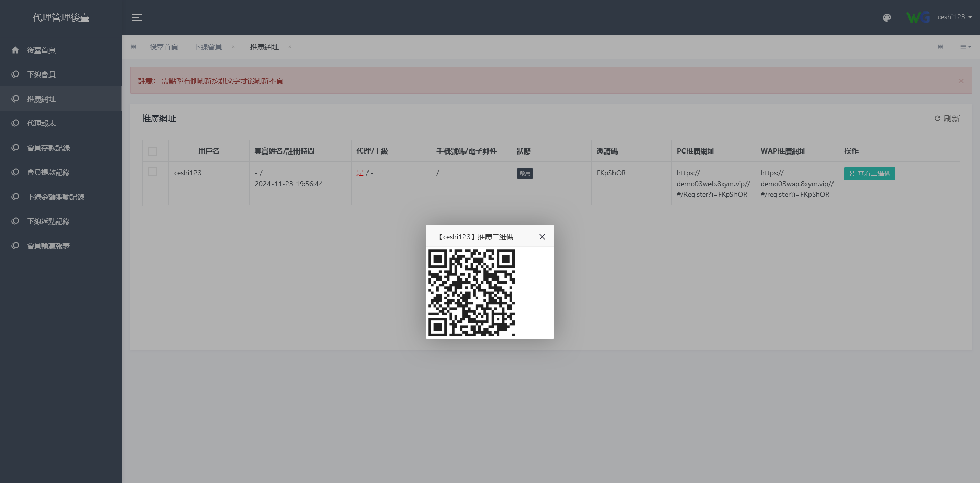The image size is (980, 483).
Task: Close the QR code popup dialog
Action: coord(542,237)
